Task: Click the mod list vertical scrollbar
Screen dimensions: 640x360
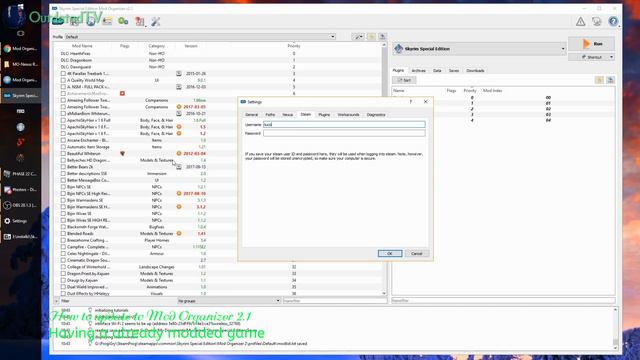Action: click(384, 169)
